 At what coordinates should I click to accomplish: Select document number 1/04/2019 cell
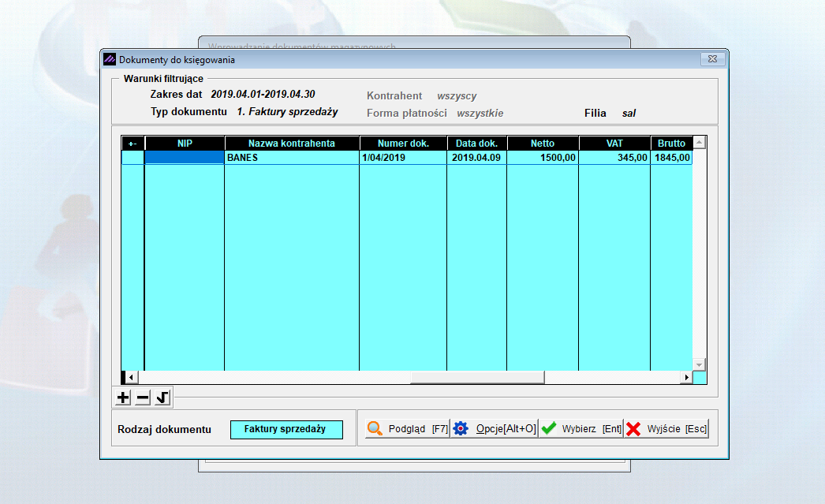click(403, 157)
